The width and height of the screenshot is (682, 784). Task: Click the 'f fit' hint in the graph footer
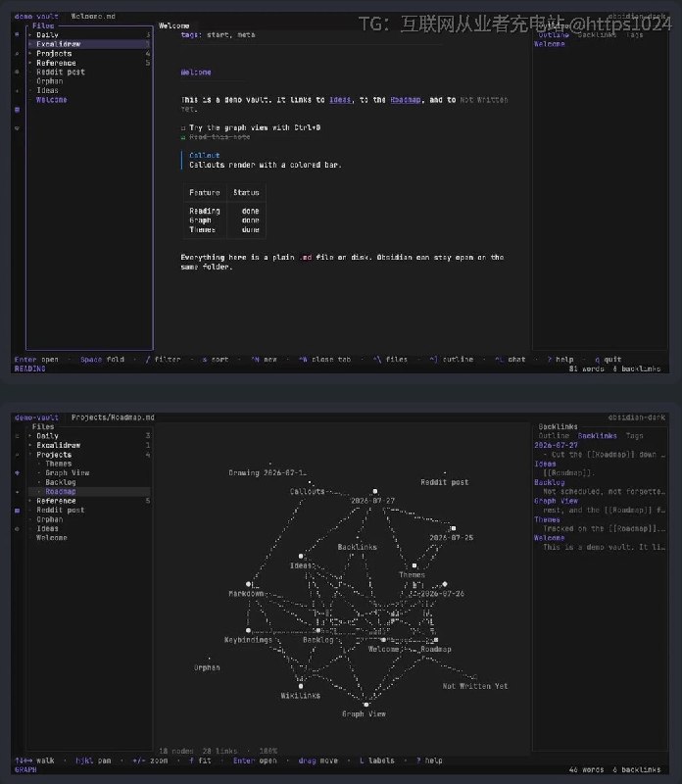coord(200,760)
